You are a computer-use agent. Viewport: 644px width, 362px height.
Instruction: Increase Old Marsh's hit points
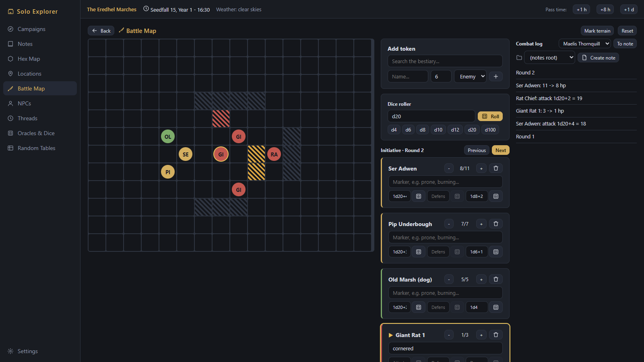(481, 280)
